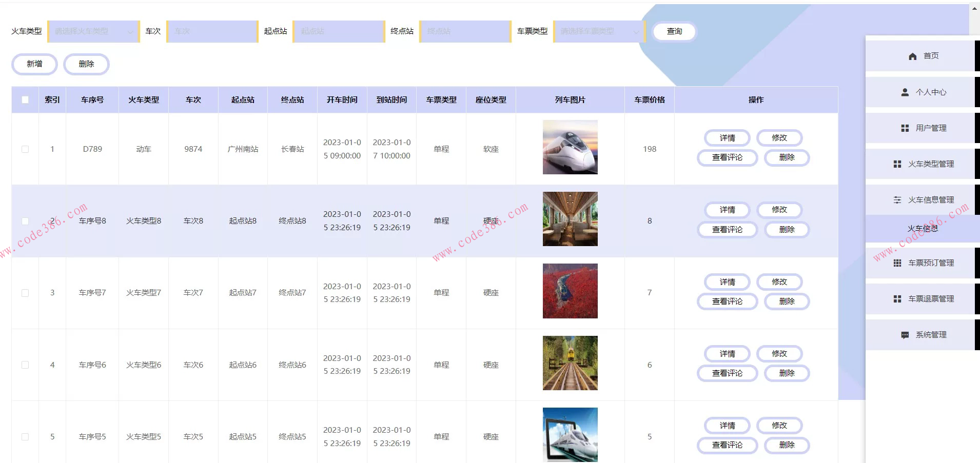Screen dimensions: 980x463
Task: Click the home icon beside 首页
Action: click(912, 56)
